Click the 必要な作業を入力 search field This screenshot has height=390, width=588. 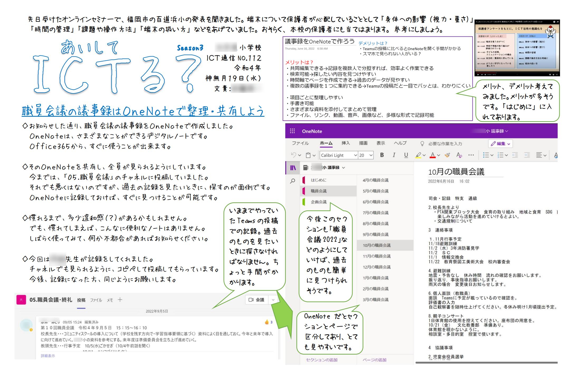tap(445, 144)
